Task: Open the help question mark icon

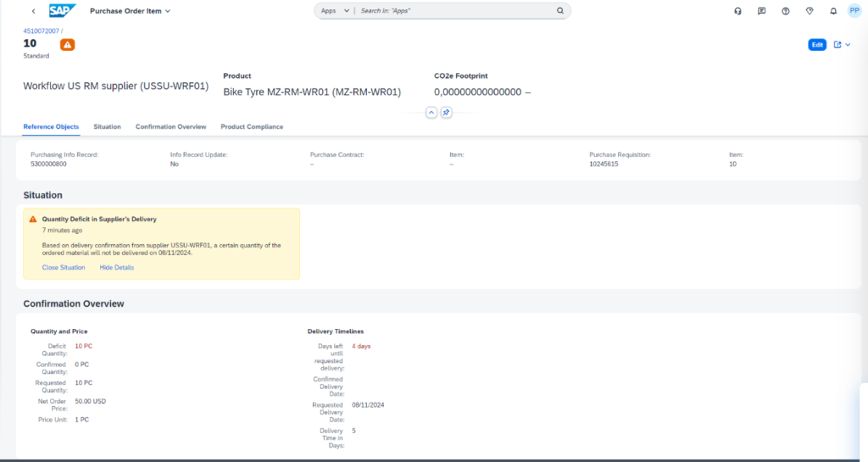Action: point(786,11)
